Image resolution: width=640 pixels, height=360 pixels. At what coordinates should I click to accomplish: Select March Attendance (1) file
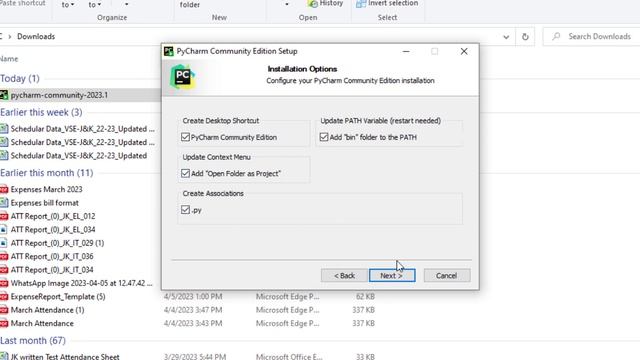47,310
